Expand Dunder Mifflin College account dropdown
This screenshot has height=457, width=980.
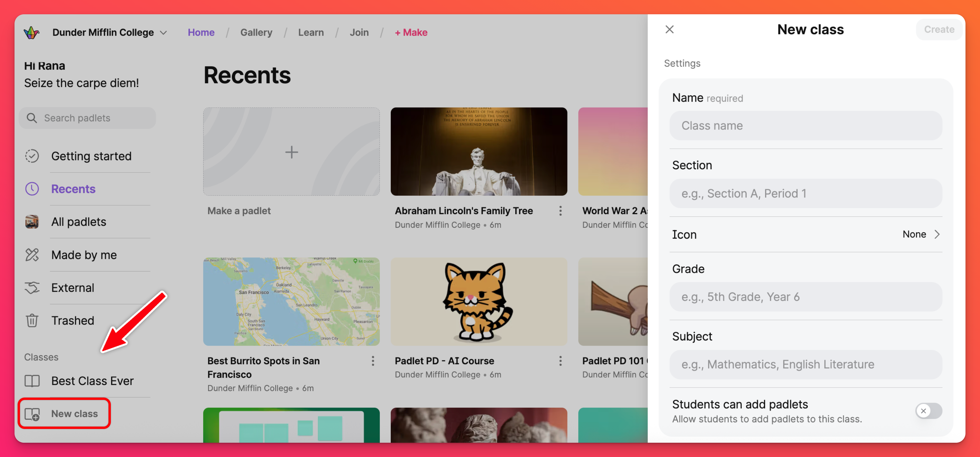click(x=163, y=33)
